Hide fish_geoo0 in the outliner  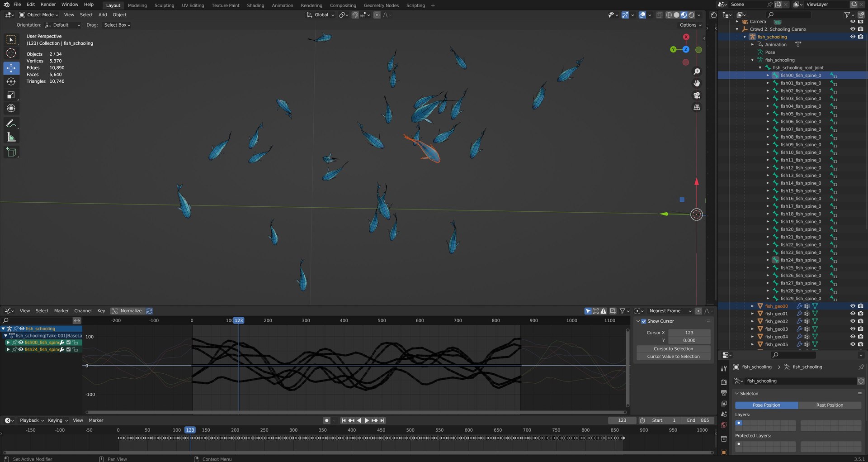coord(853,306)
